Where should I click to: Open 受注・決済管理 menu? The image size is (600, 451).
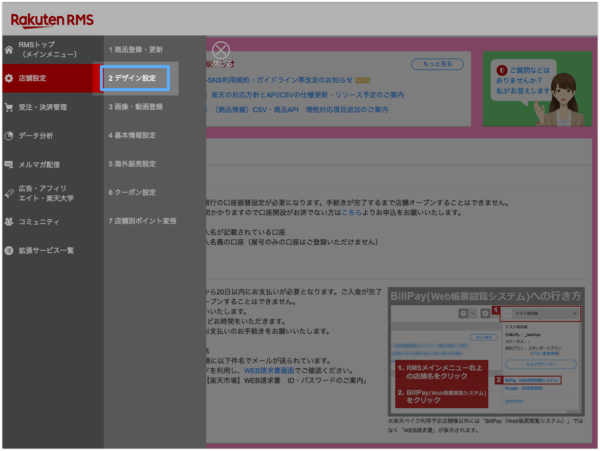click(x=53, y=107)
